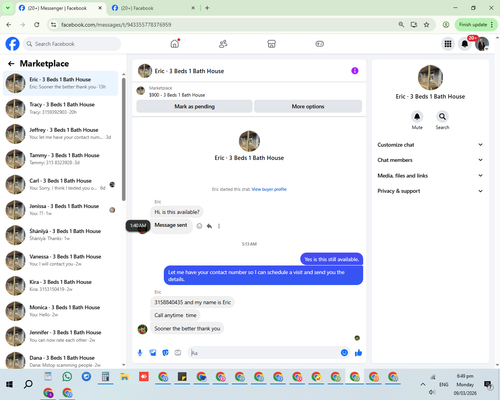Mute this conversation with the bell icon
Image resolution: width=500 pixels, height=400 pixels.
(x=417, y=116)
